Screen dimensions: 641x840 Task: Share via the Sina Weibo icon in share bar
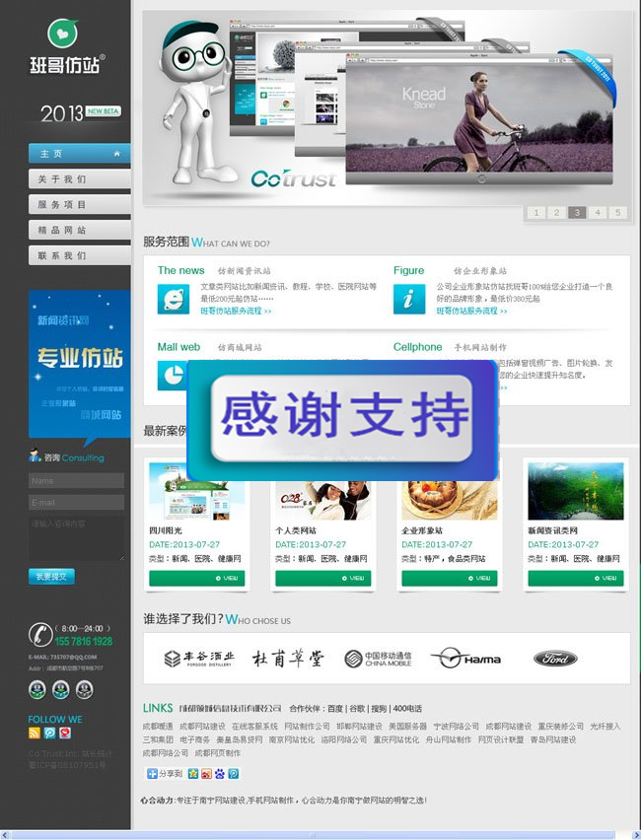[206, 774]
